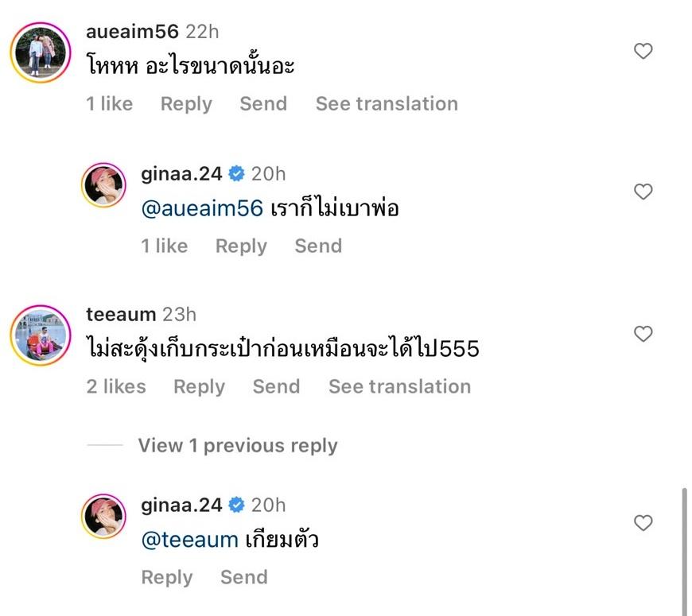Open aueaim56's profile picture
The width and height of the screenshot is (692, 616).
click(41, 52)
